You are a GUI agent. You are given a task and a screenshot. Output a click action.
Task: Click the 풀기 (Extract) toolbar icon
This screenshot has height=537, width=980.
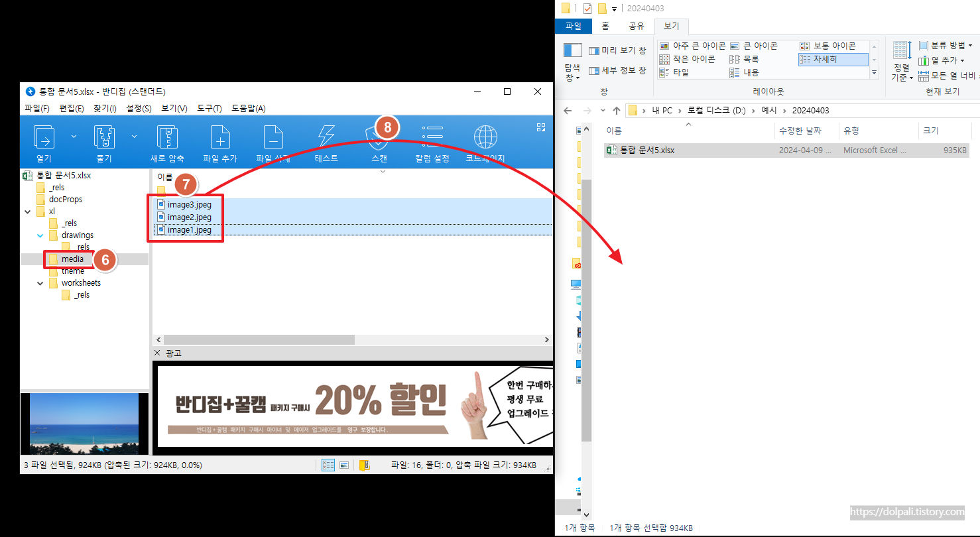point(105,137)
